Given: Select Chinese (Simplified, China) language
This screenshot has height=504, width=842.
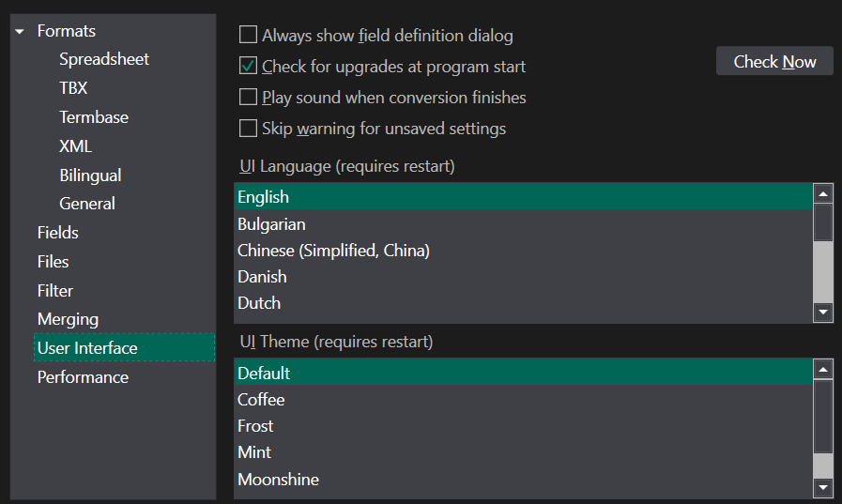Looking at the screenshot, I should 523,250.
